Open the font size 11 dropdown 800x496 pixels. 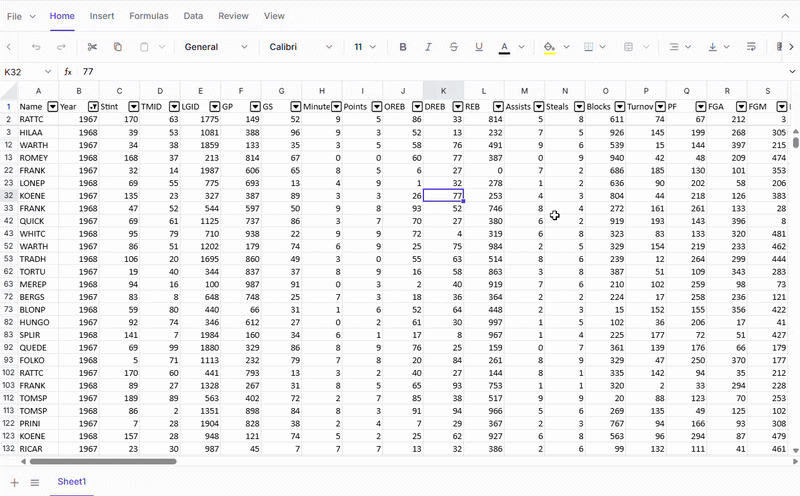click(365, 47)
